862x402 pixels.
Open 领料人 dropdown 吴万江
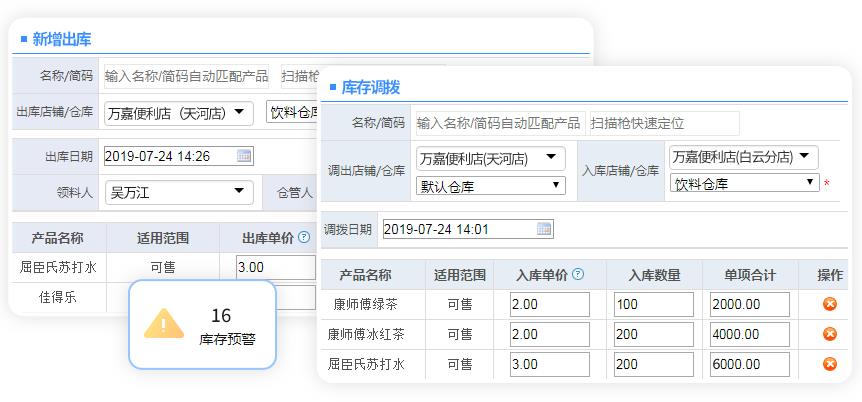click(179, 192)
